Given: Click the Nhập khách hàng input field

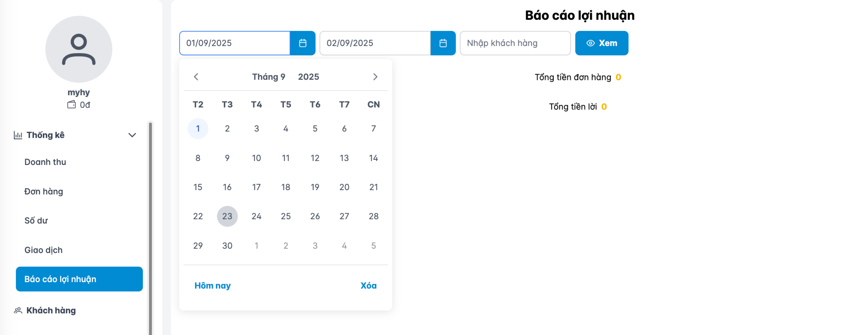Looking at the screenshot, I should (514, 43).
